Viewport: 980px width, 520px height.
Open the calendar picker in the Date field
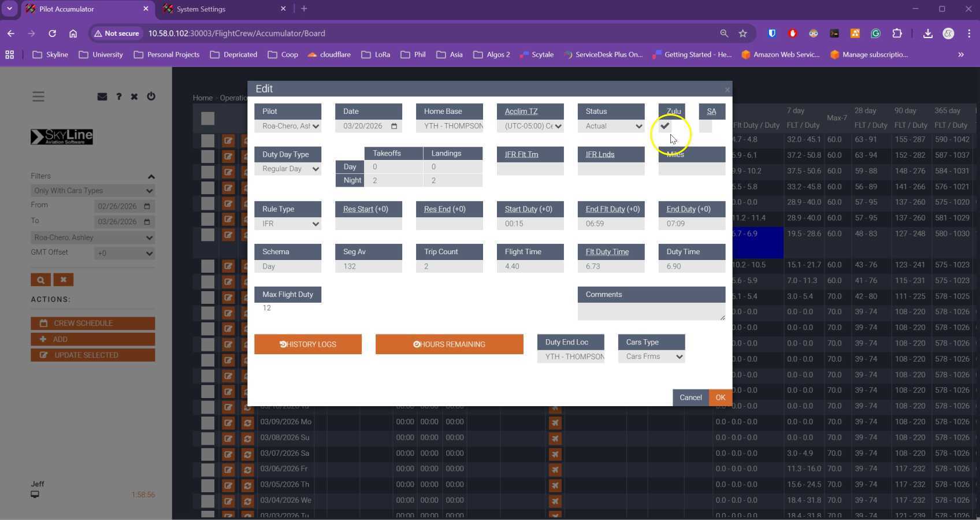pyautogui.click(x=394, y=126)
